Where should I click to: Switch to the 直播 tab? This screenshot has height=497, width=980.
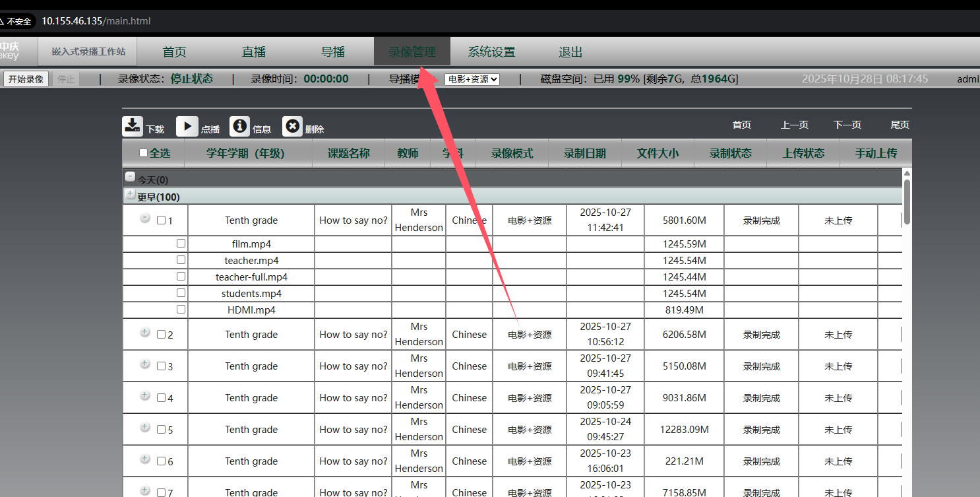pos(254,52)
